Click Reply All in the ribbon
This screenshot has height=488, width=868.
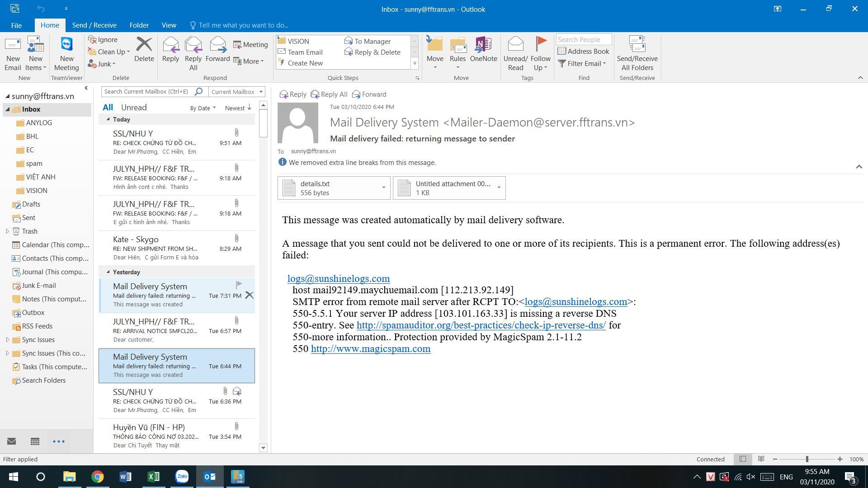click(x=193, y=54)
